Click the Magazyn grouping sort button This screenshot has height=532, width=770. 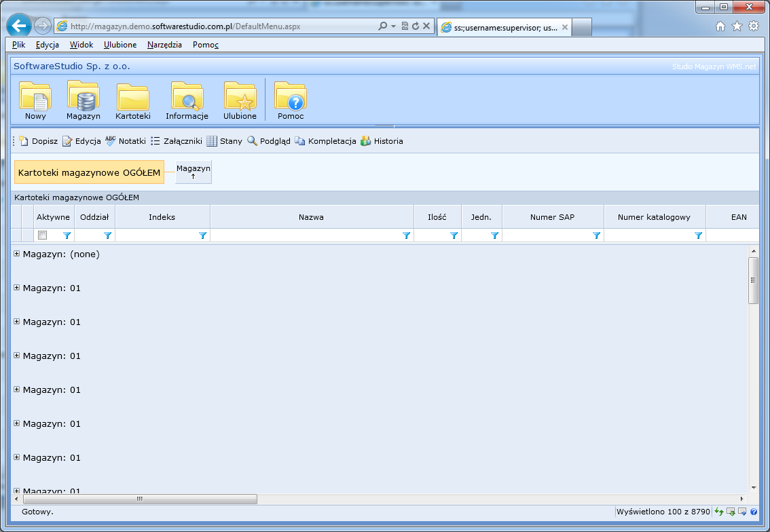[x=194, y=172]
